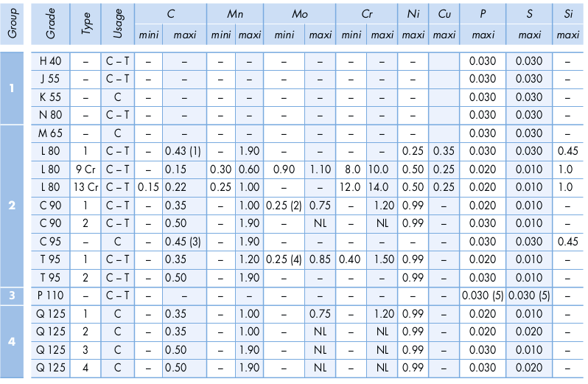Image resolution: width=588 pixels, height=384 pixels.
Task: Select the Group 1 label cell
Action: coord(12,88)
